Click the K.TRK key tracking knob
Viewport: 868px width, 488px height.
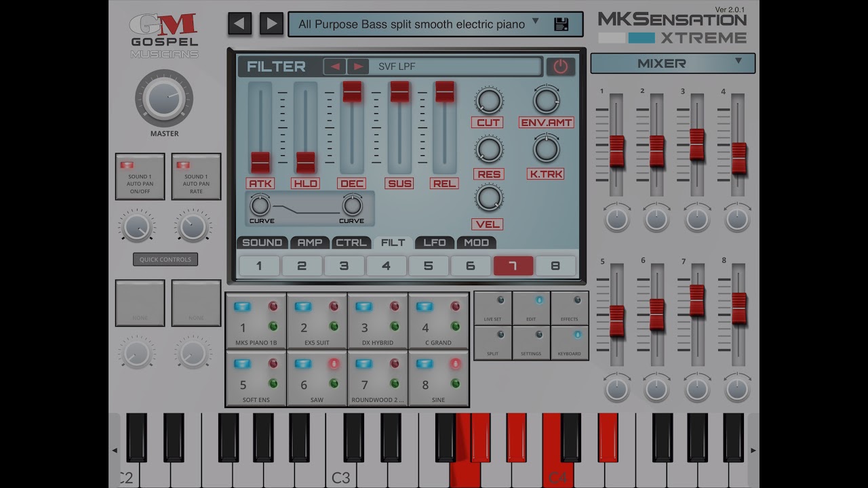[546, 148]
